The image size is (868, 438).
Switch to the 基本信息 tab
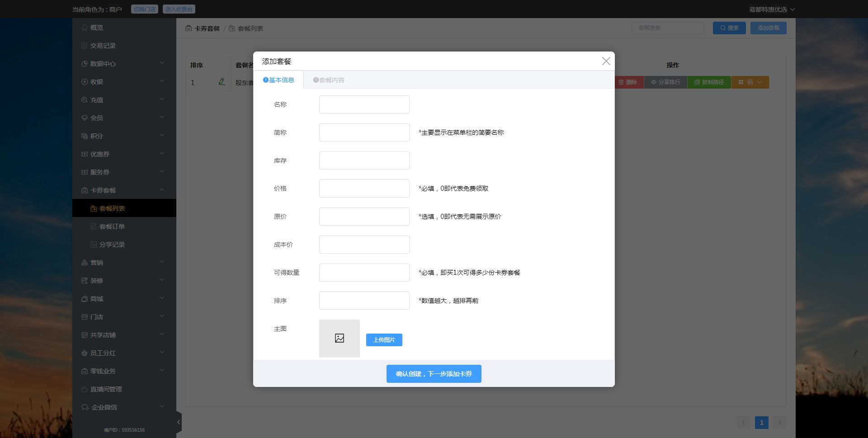pyautogui.click(x=278, y=80)
